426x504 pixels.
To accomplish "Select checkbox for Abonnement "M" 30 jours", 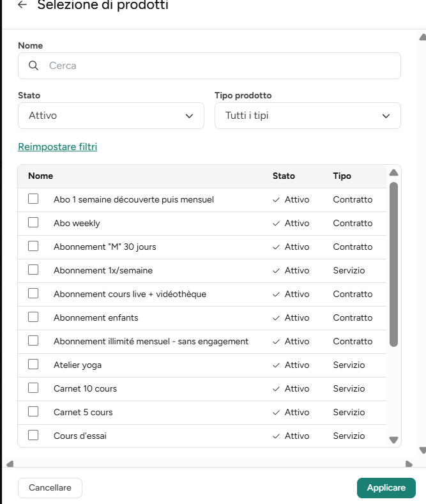I will (x=33, y=246).
